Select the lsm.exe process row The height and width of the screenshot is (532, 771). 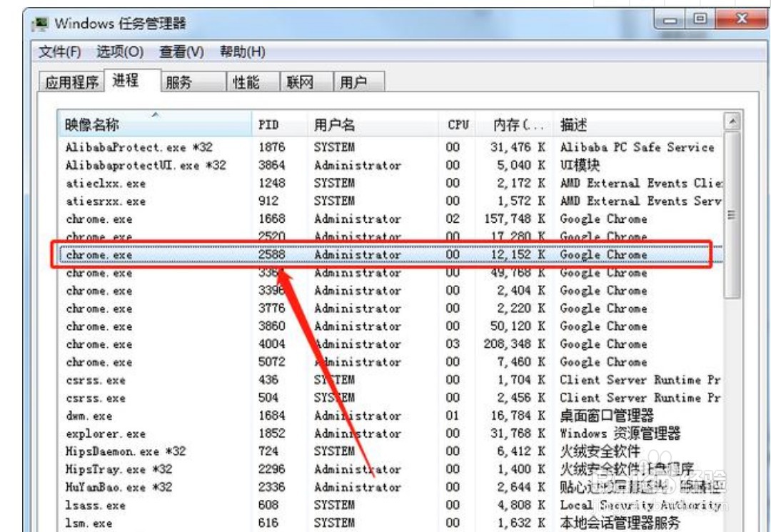point(390,523)
